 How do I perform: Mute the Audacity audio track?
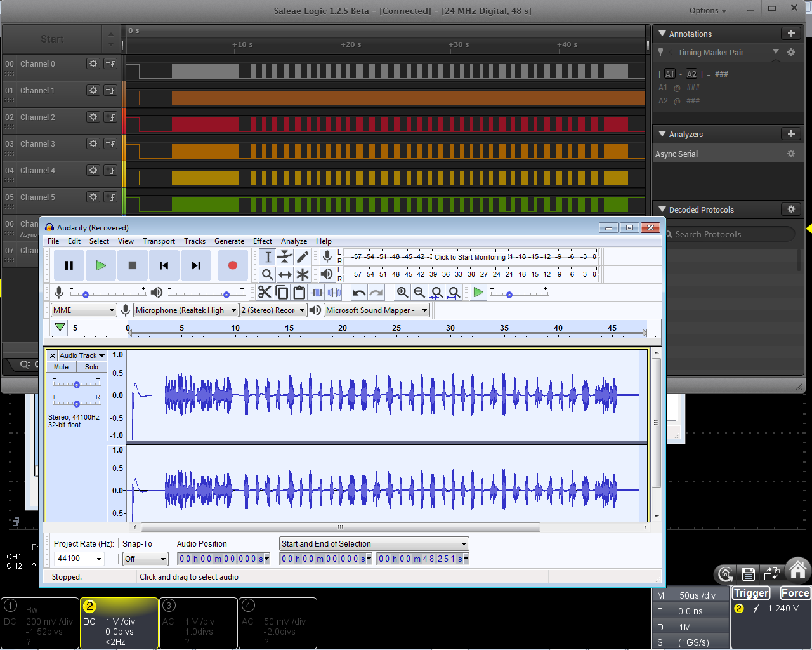pos(62,367)
